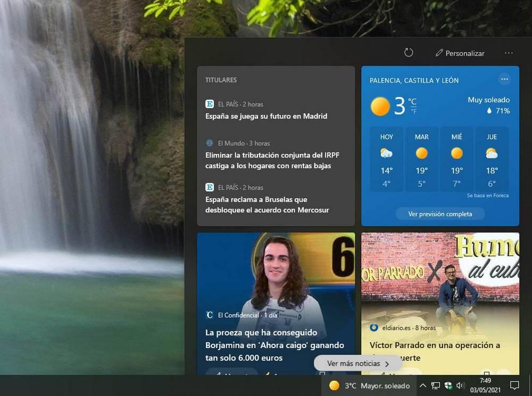Click the 71% humidity droplet icon
Viewport: 532px width, 396px height.
point(489,111)
